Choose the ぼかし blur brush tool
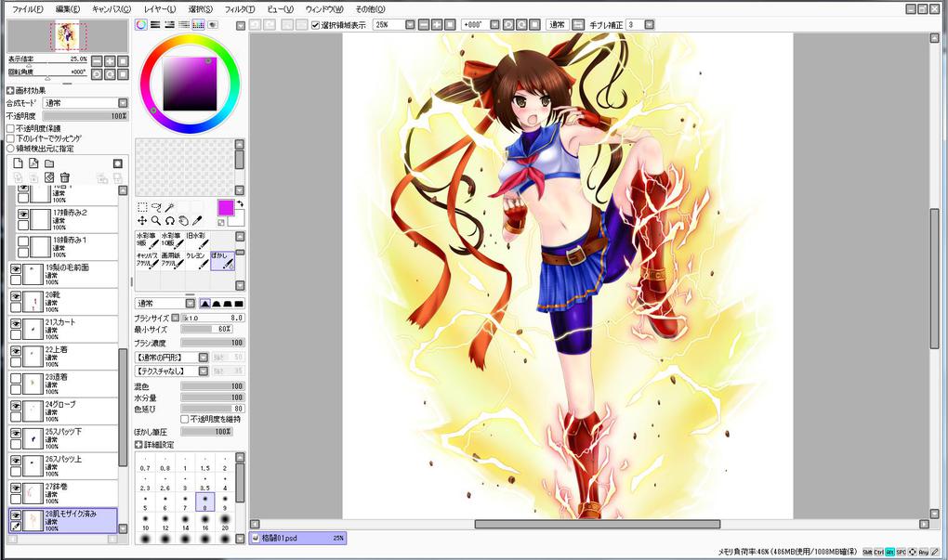 (222, 260)
